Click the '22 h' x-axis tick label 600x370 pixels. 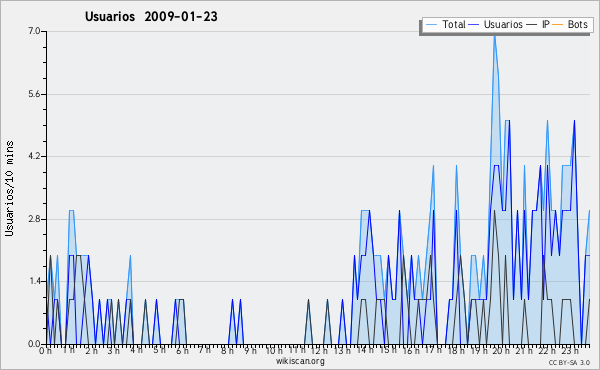[x=546, y=350]
